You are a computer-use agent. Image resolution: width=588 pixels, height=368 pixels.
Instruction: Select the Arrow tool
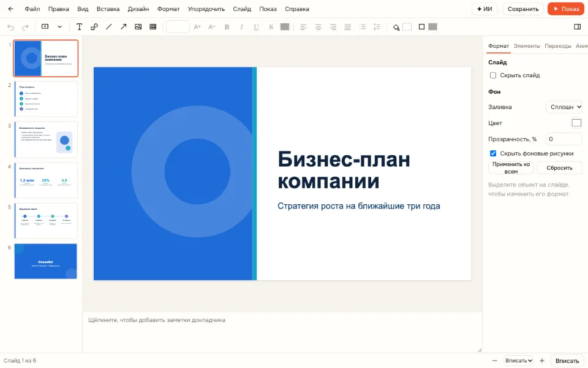point(123,26)
